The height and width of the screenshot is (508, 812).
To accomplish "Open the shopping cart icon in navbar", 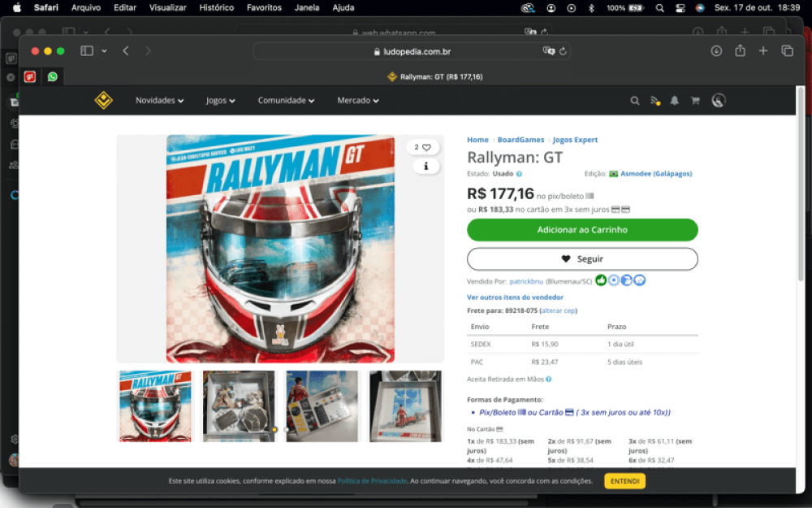I will tap(695, 101).
